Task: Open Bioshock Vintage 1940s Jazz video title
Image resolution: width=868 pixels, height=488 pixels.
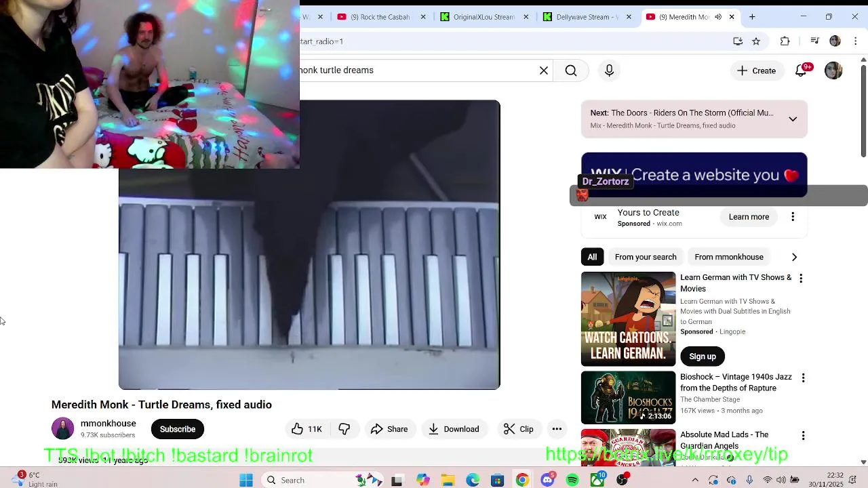Action: [736, 382]
